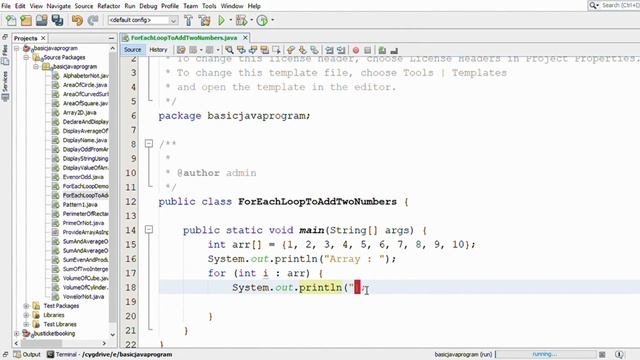Open the search magnifier icon dropdown
640x360 pixels.
click(x=594, y=5)
